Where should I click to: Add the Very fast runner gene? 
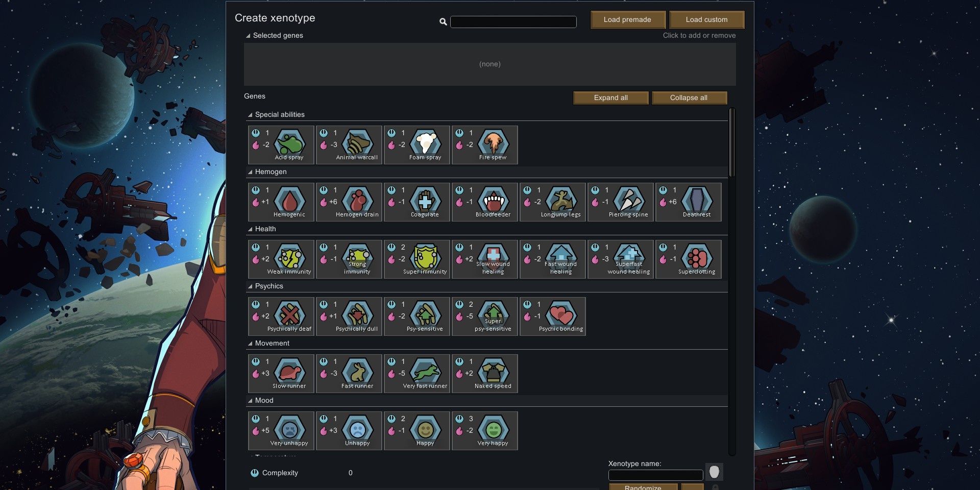[416, 373]
